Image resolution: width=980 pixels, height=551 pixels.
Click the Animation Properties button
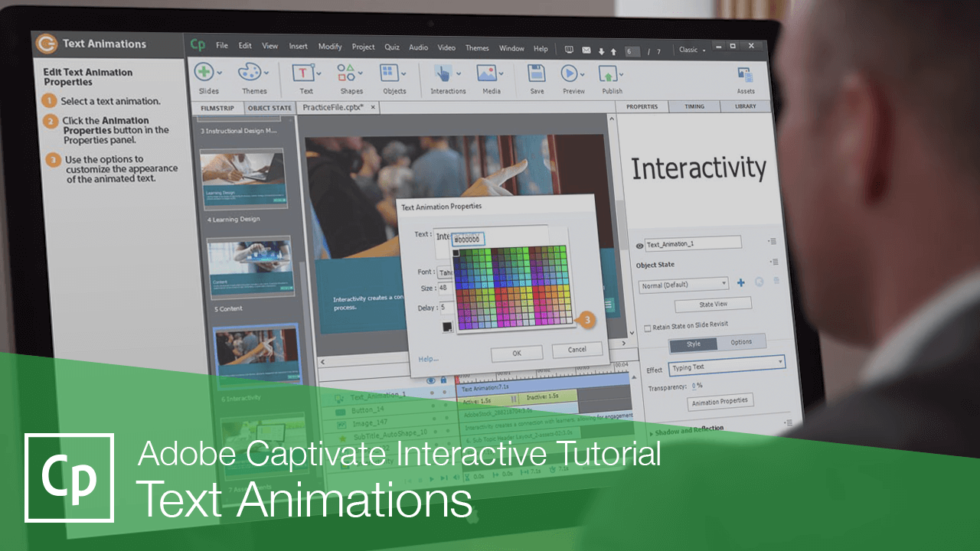pos(720,401)
